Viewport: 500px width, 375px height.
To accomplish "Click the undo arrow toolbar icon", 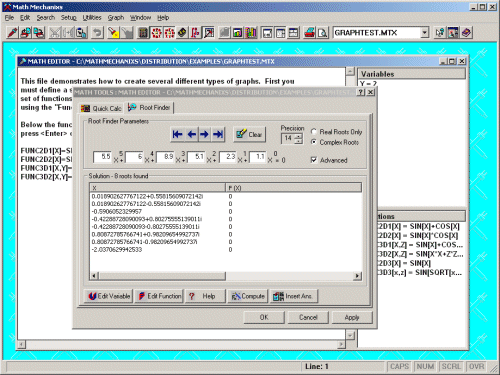I will click(97, 33).
